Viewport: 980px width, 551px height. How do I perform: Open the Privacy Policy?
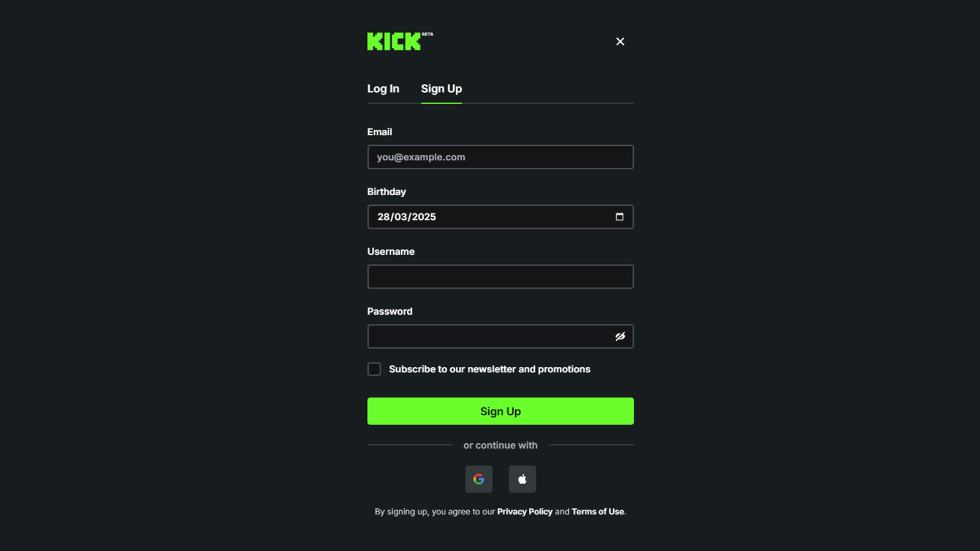pos(524,511)
